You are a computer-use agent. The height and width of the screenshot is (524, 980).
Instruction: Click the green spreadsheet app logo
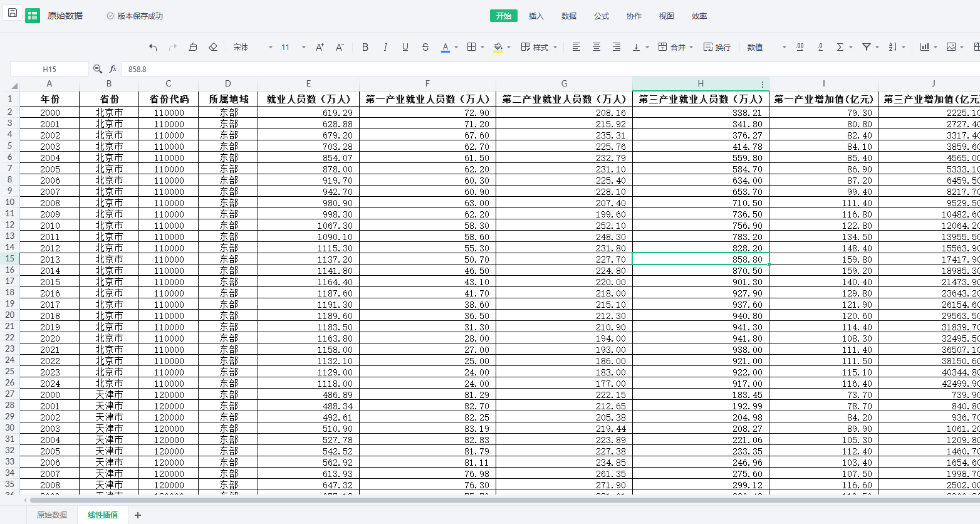click(33, 16)
